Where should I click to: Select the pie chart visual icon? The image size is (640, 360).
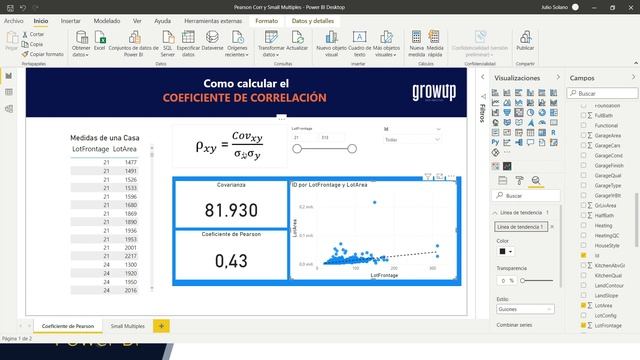coord(530,113)
